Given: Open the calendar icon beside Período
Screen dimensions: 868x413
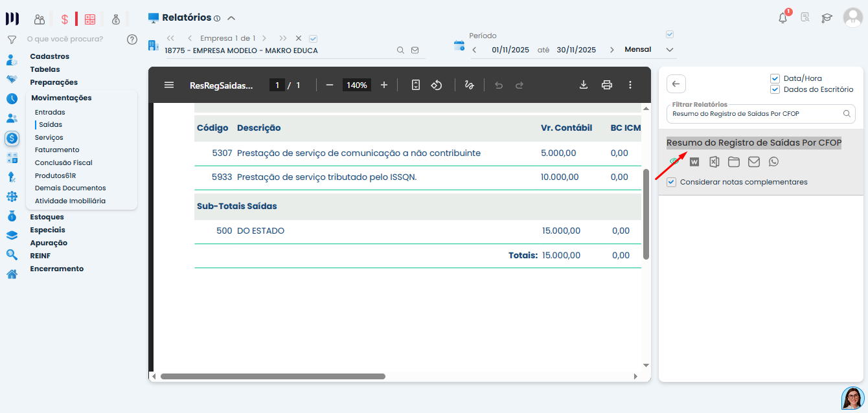Looking at the screenshot, I should [x=459, y=45].
